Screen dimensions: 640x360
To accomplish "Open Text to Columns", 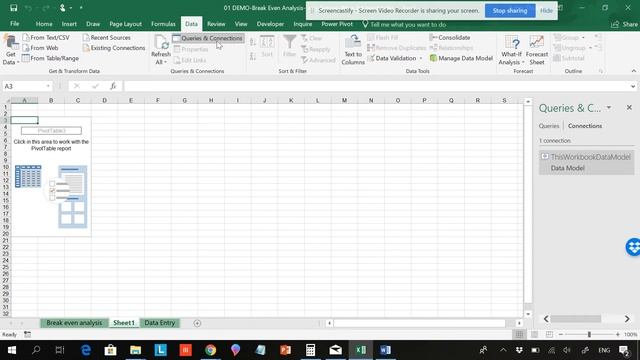I will point(353,50).
